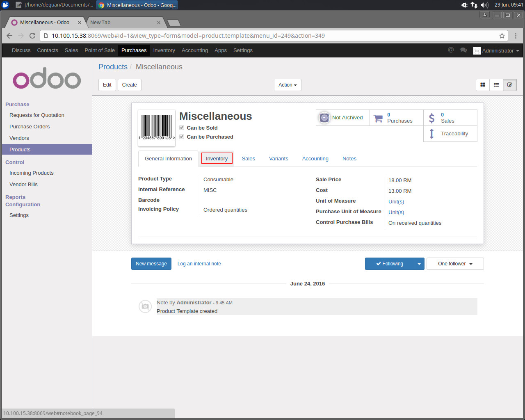Click the Chrome user profile icon

485,15
